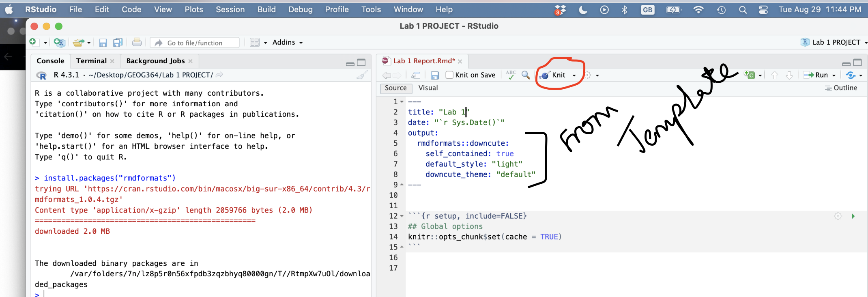Image resolution: width=868 pixels, height=297 pixels.
Task: Enable the Knit on Save checkbox
Action: 449,75
